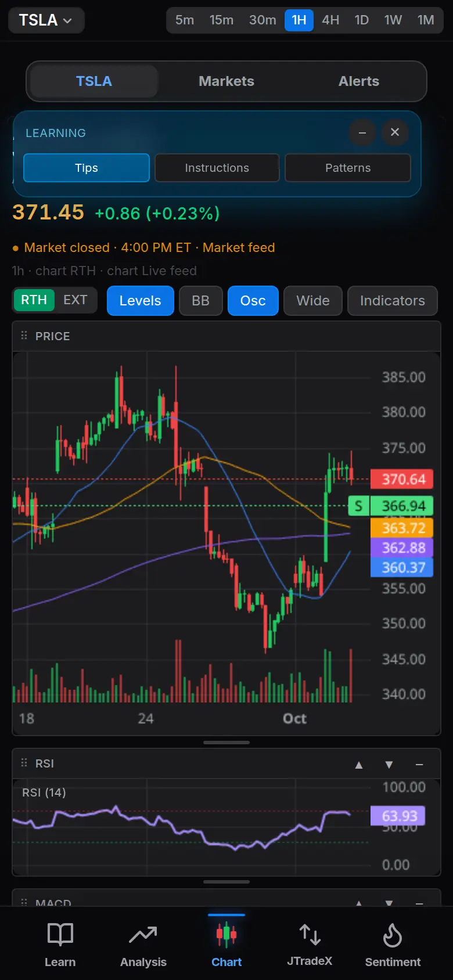The height and width of the screenshot is (980, 453).
Task: Switch to the TSLA segment tab
Action: click(x=94, y=81)
